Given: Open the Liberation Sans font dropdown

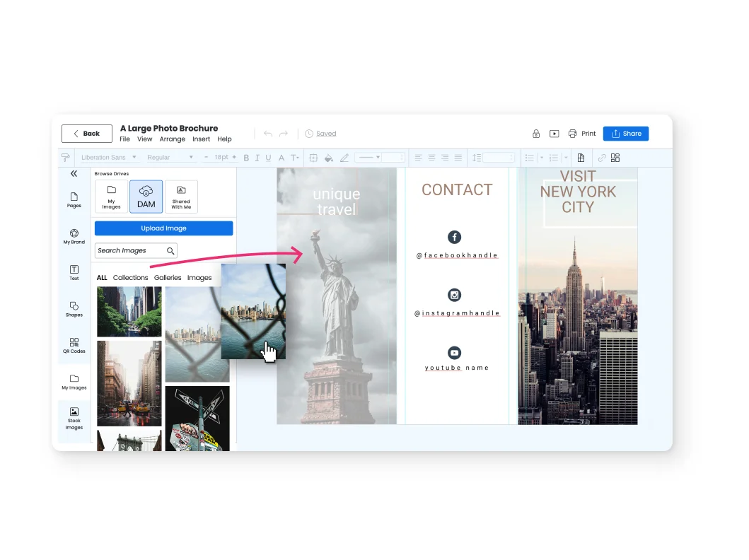Looking at the screenshot, I should [x=108, y=158].
